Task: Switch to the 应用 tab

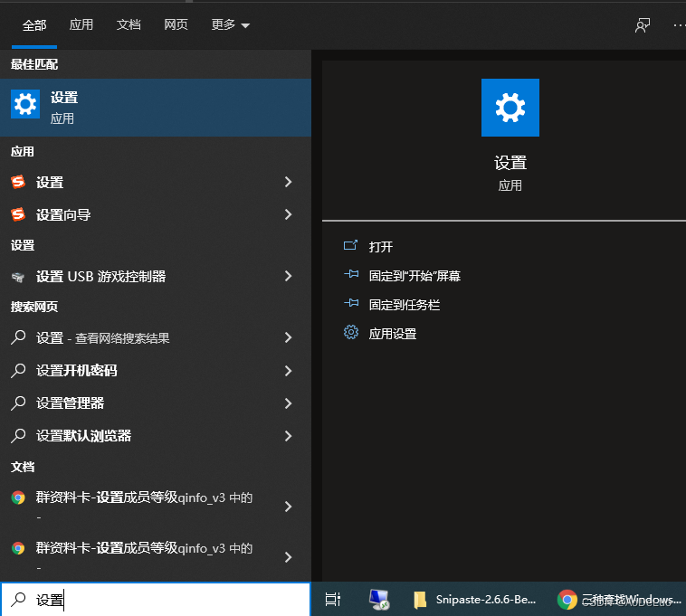Action: pyautogui.click(x=81, y=25)
